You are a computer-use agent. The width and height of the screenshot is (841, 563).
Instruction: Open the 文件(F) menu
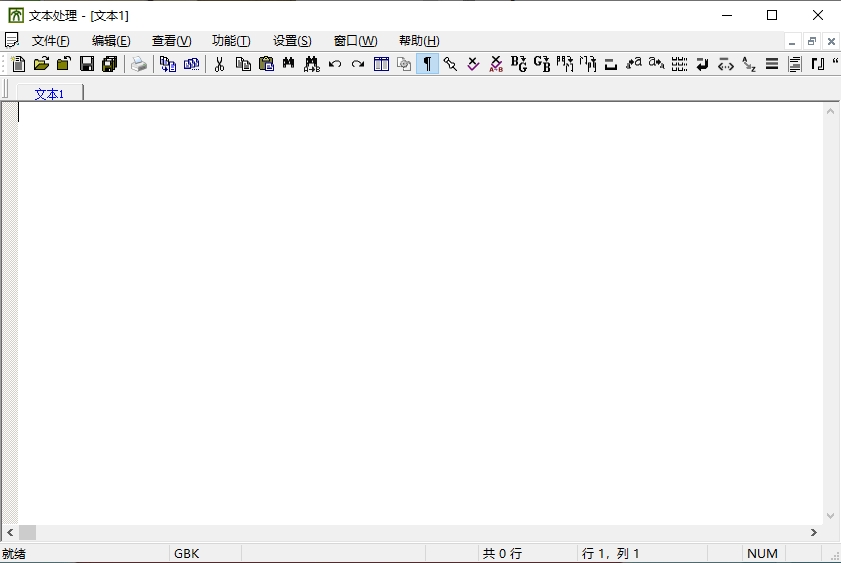50,41
